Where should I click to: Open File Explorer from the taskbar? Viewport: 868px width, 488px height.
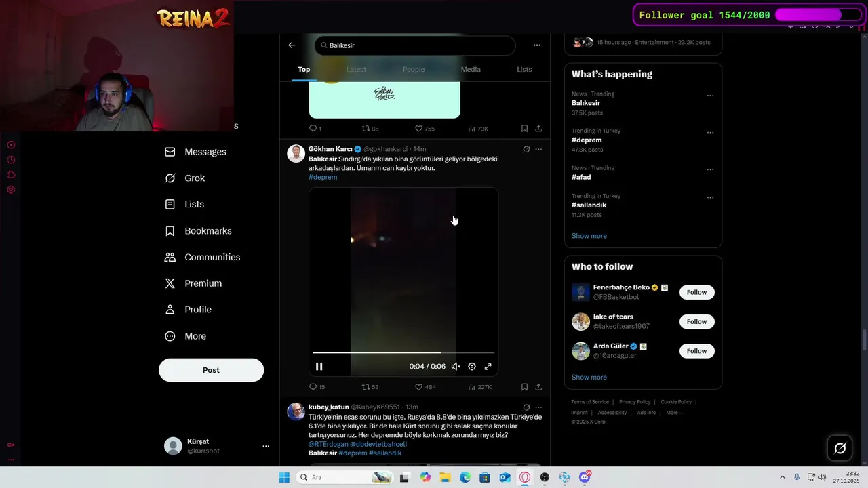tap(445, 477)
